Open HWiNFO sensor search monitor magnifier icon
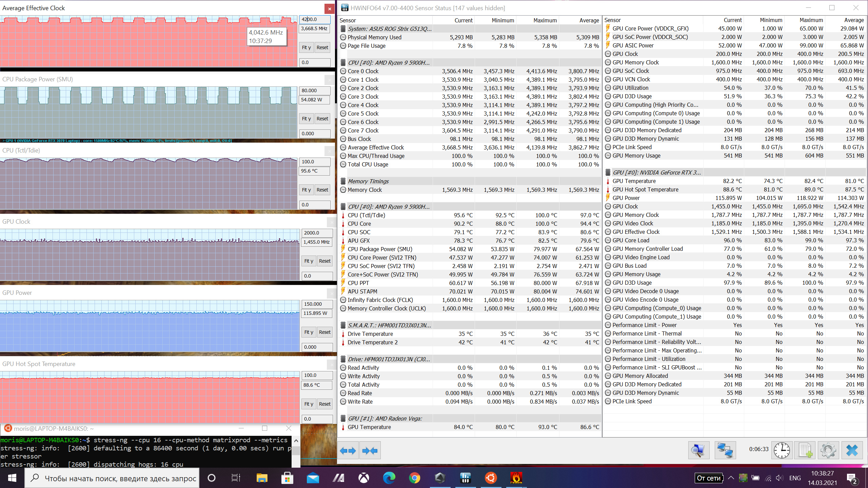Viewport: 868px width, 488px height. [x=698, y=450]
